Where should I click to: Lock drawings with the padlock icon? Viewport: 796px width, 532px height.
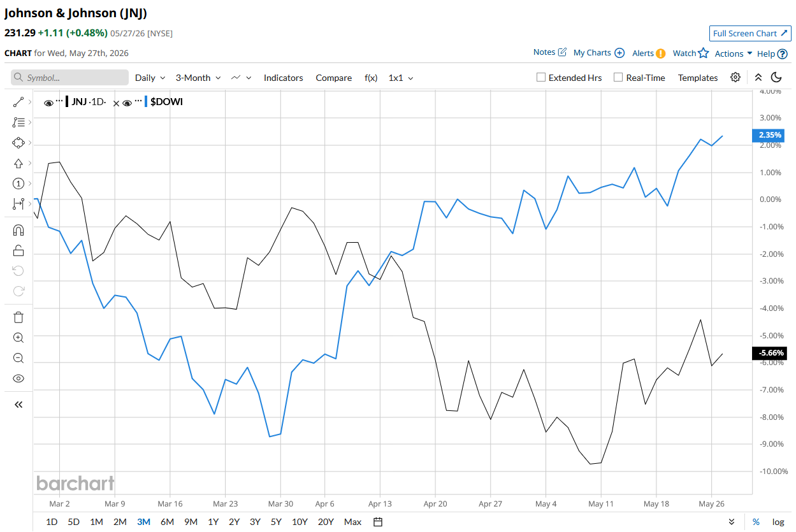coord(18,250)
